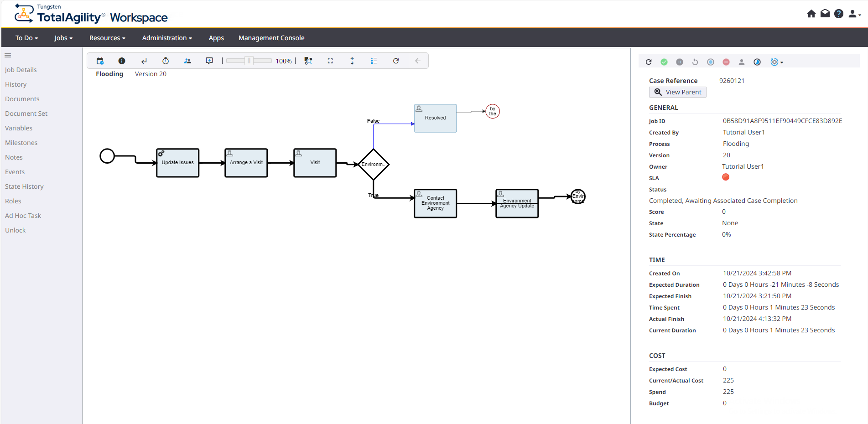868x424 pixels.
Task: Click the stopwatch icon in diagram toolbar
Action: point(166,61)
